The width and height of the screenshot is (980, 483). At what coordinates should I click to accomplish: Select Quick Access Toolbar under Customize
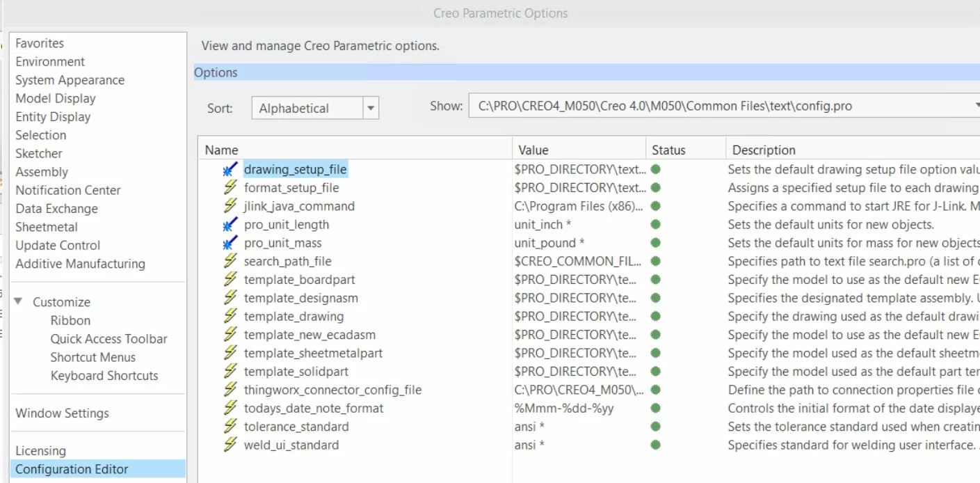click(109, 339)
